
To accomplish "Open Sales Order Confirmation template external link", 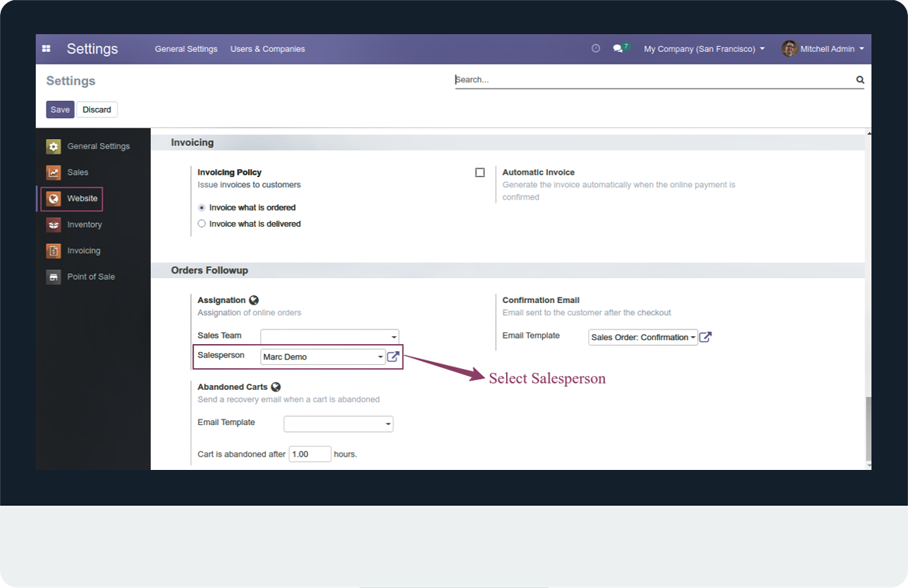I will coord(705,337).
